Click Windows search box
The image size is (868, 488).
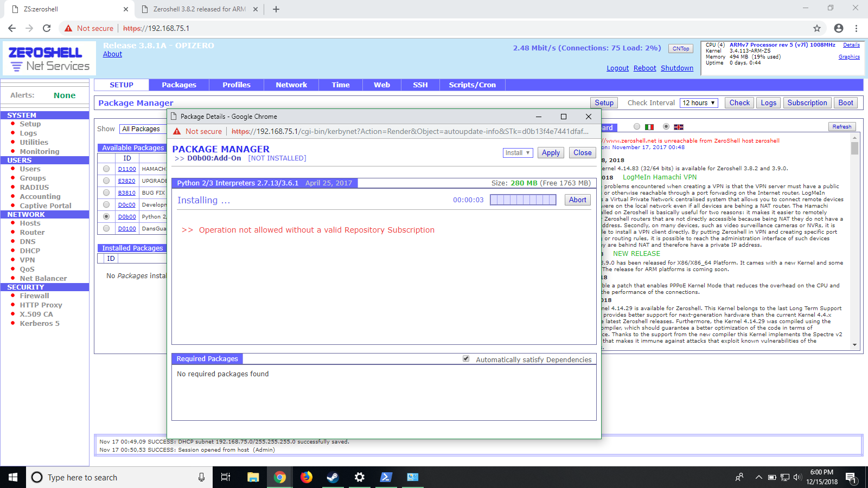[119, 477]
